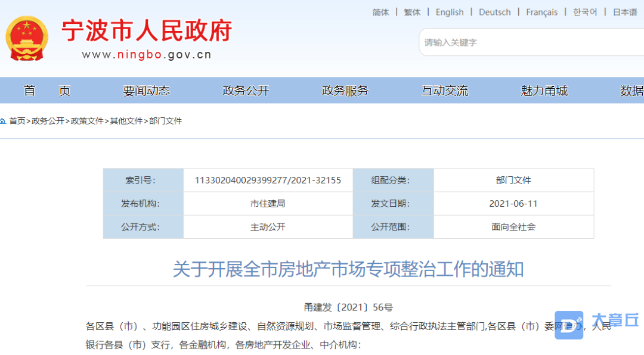Click the home icon in breadcrumb

pyautogui.click(x=2, y=121)
